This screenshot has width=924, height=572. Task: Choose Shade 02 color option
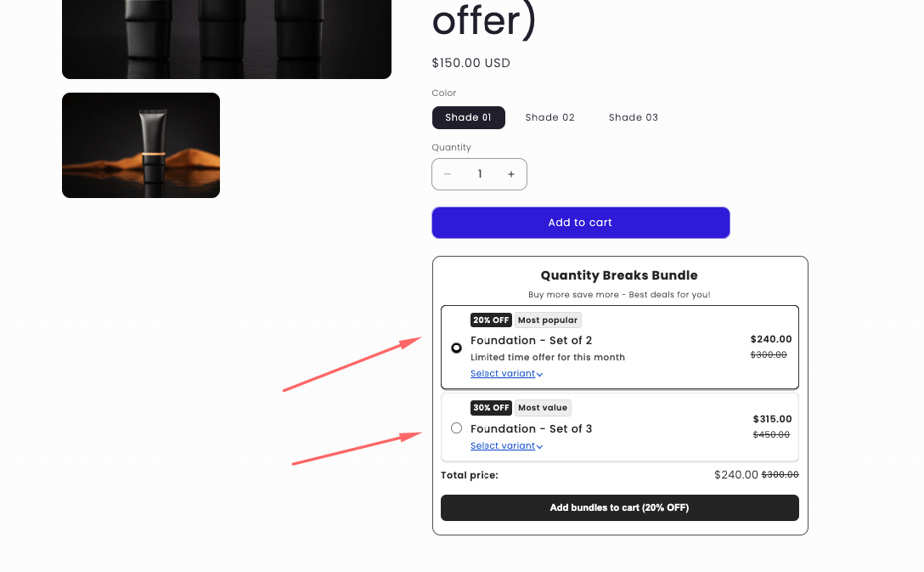tap(549, 117)
